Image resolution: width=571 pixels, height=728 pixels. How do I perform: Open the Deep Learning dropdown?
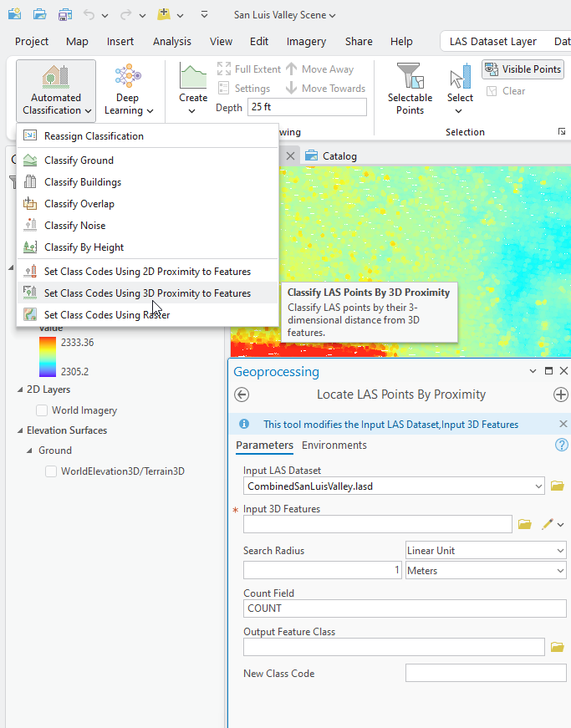[x=128, y=91]
